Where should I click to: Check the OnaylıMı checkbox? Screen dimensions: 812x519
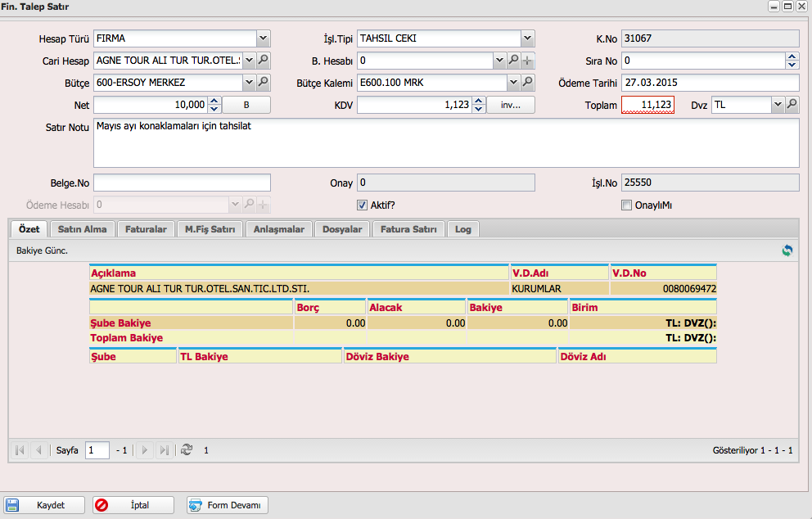tap(627, 205)
